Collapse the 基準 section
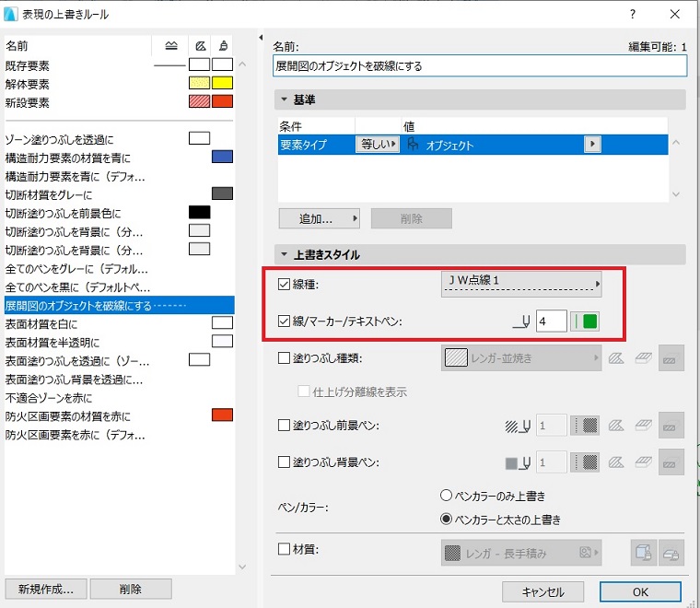The image size is (700, 608). pyautogui.click(x=284, y=99)
